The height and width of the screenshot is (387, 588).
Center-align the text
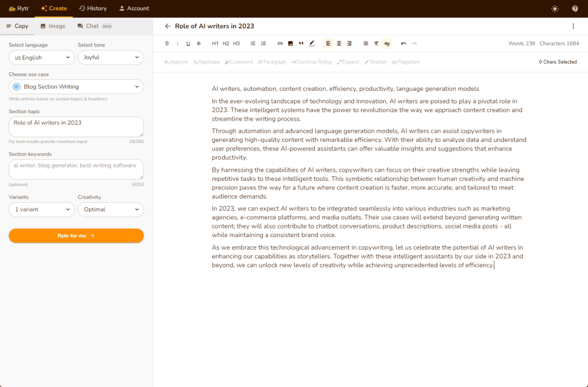coord(339,44)
